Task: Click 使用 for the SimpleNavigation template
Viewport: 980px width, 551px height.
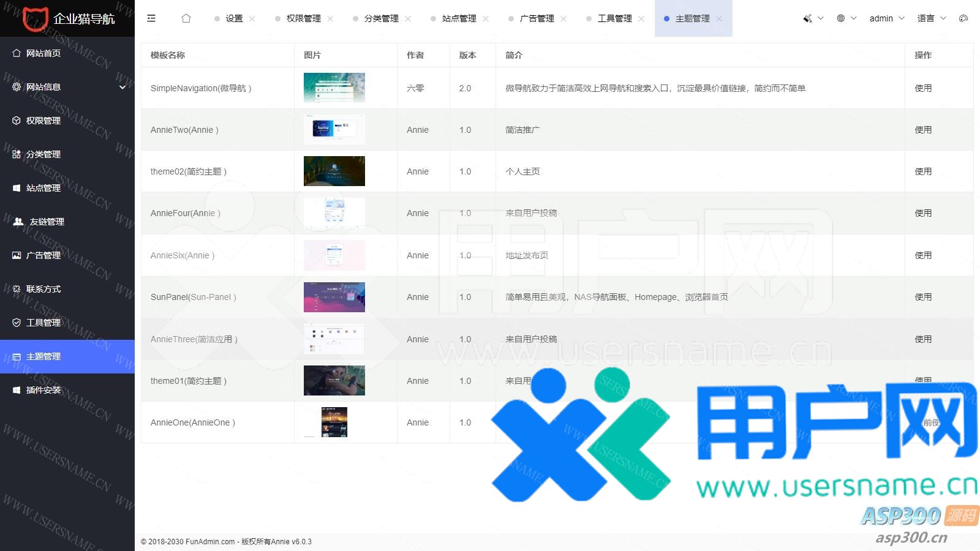Action: tap(923, 88)
